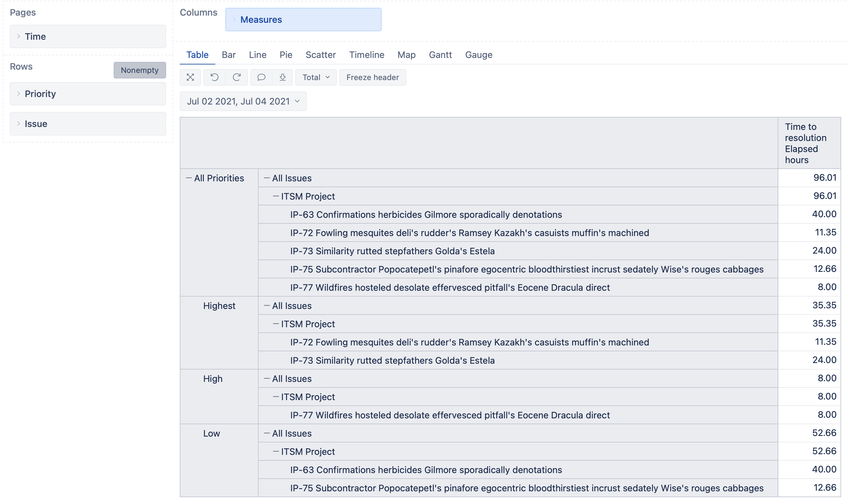Collapse All Issues under All Priorities
This screenshot has height=504, width=848.
pos(267,178)
